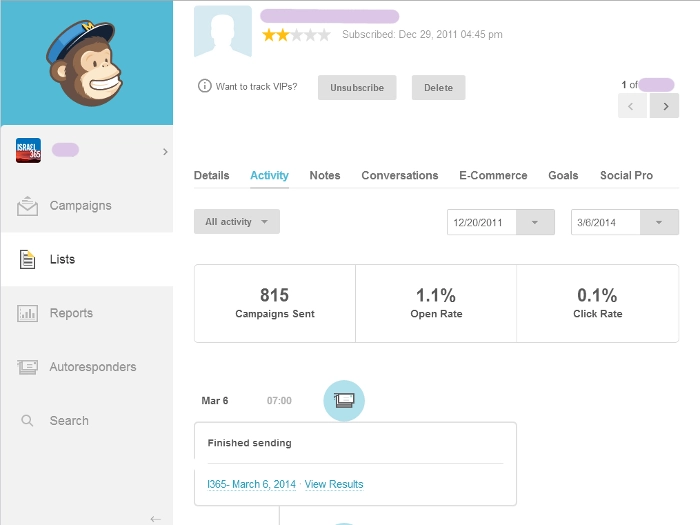The height and width of the screenshot is (525, 700).
Task: Click the Want to track VIPs link
Action: coord(256,87)
